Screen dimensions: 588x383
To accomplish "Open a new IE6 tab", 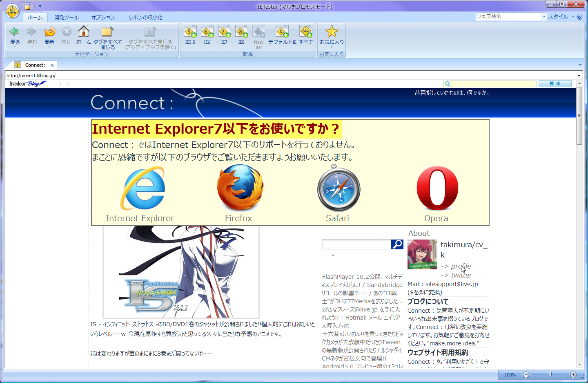I will (x=207, y=31).
